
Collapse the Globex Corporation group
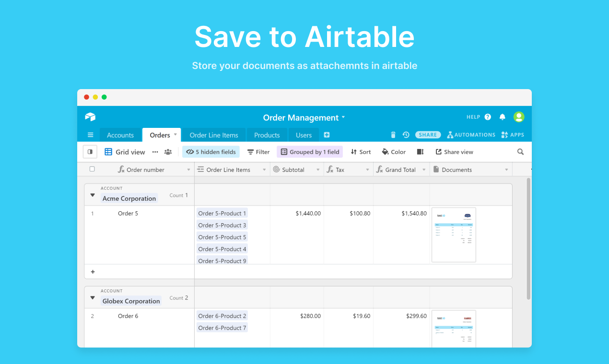click(93, 297)
